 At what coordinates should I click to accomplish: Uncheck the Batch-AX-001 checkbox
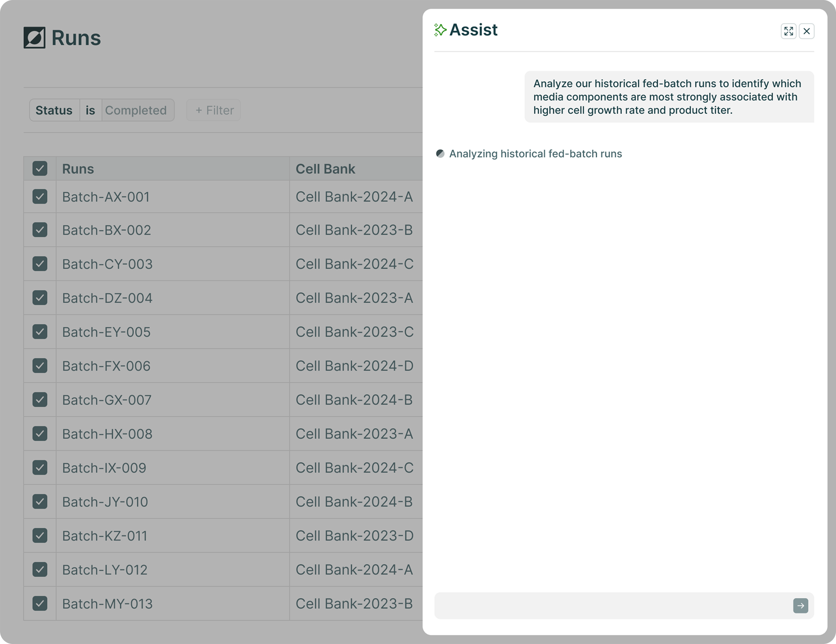[40, 197]
